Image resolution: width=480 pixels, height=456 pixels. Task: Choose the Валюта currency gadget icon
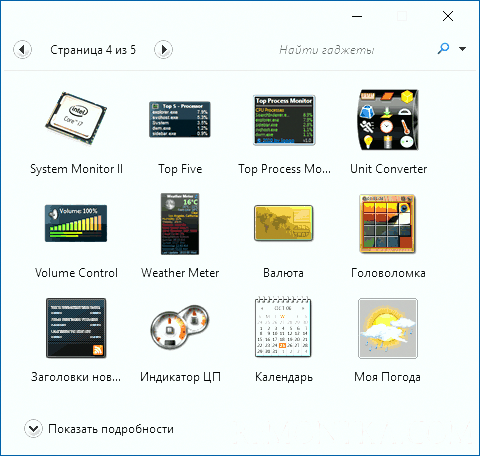[284, 223]
